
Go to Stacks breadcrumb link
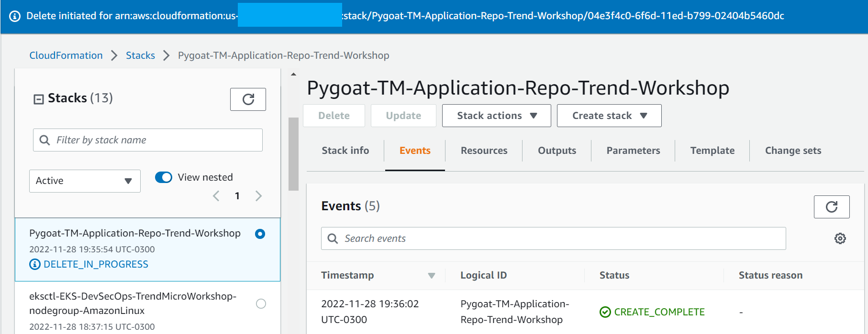[140, 55]
